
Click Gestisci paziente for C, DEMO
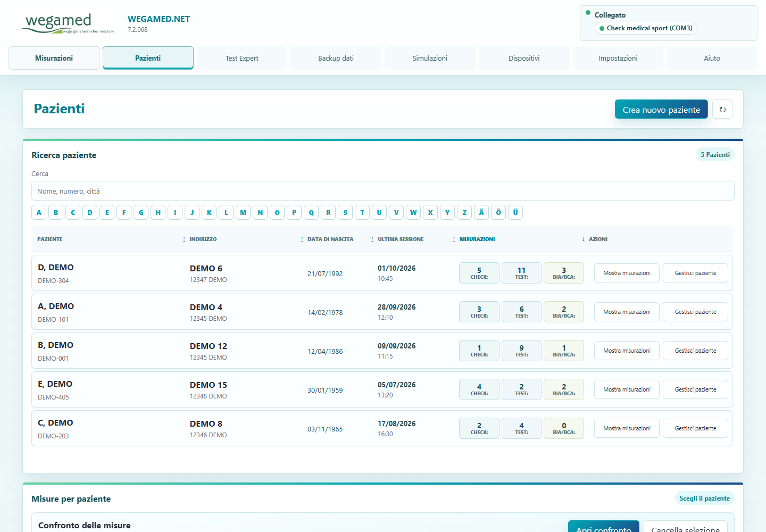695,428
